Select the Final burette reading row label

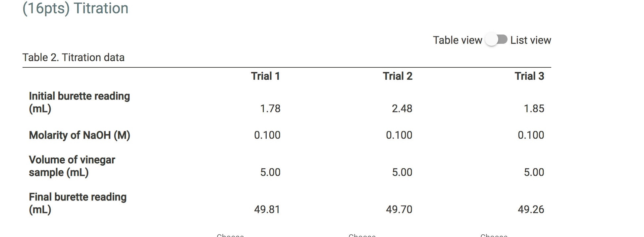tap(78, 203)
